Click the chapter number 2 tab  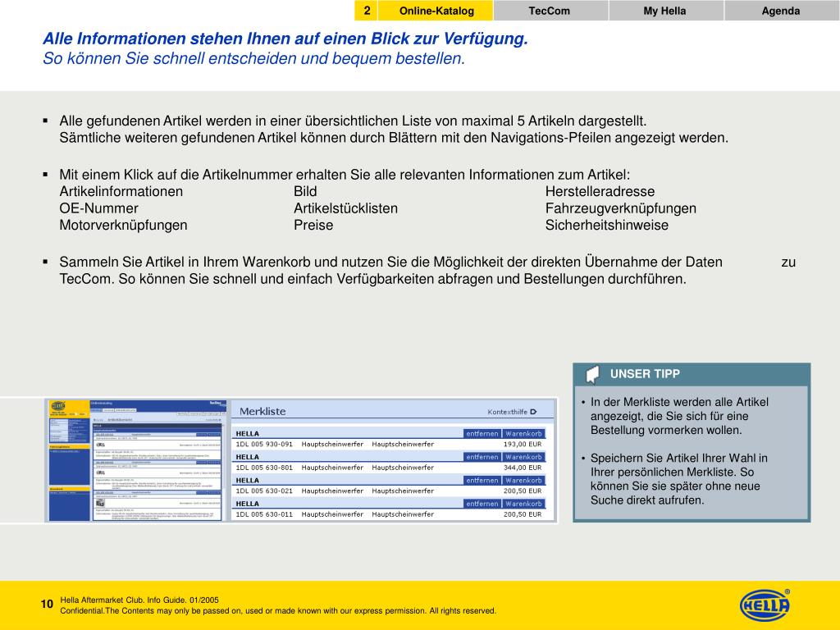[367, 11]
